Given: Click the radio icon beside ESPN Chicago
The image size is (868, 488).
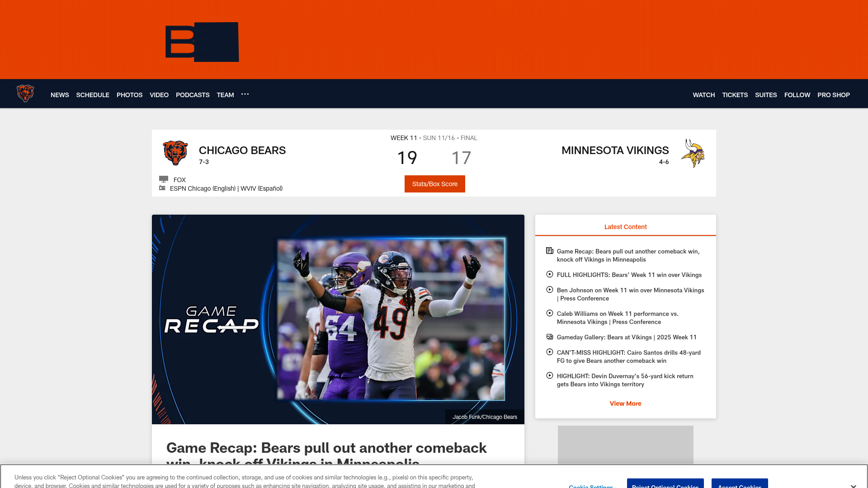Looking at the screenshot, I should click(162, 188).
